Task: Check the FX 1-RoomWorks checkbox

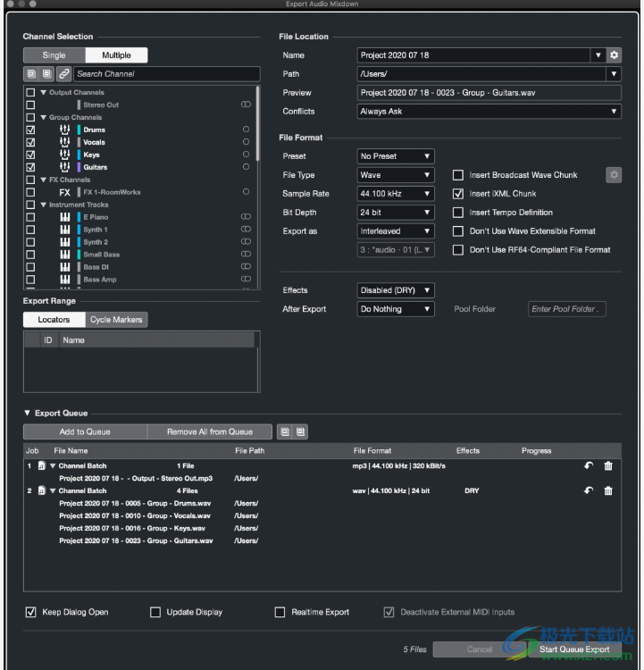Action: [x=30, y=192]
